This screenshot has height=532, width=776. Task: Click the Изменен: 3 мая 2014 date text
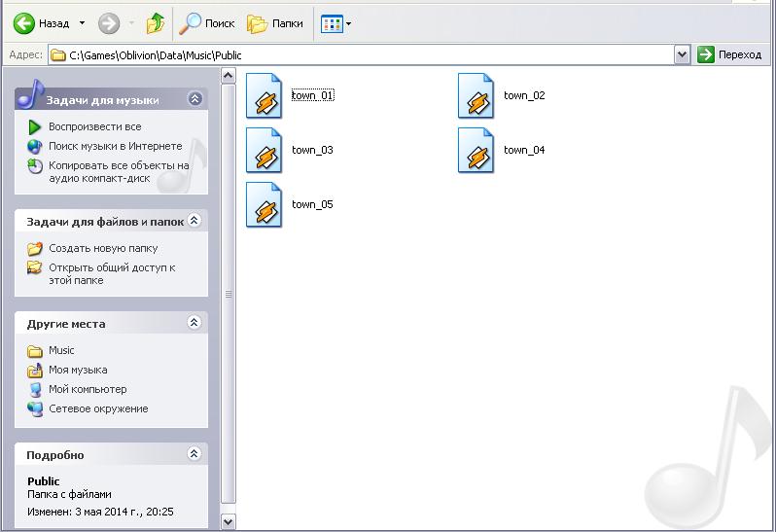click(x=100, y=512)
